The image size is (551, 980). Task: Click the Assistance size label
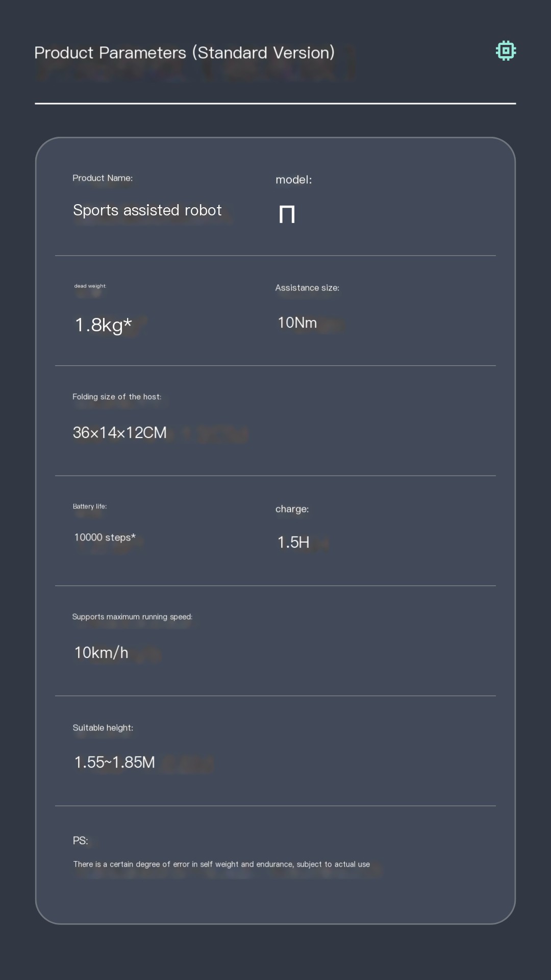point(307,288)
